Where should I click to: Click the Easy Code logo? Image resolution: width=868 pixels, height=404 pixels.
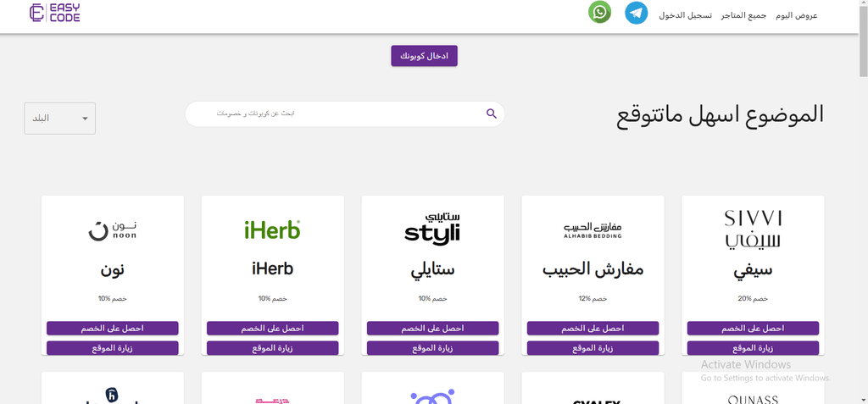[x=55, y=13]
